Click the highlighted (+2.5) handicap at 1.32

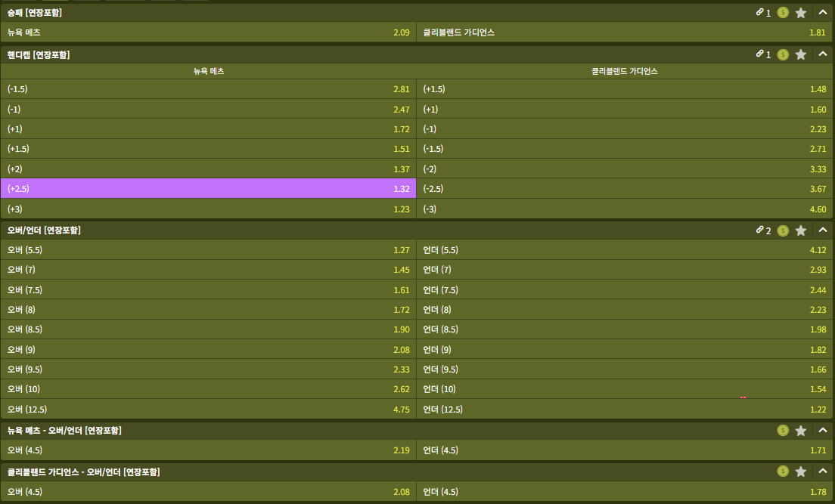click(208, 188)
